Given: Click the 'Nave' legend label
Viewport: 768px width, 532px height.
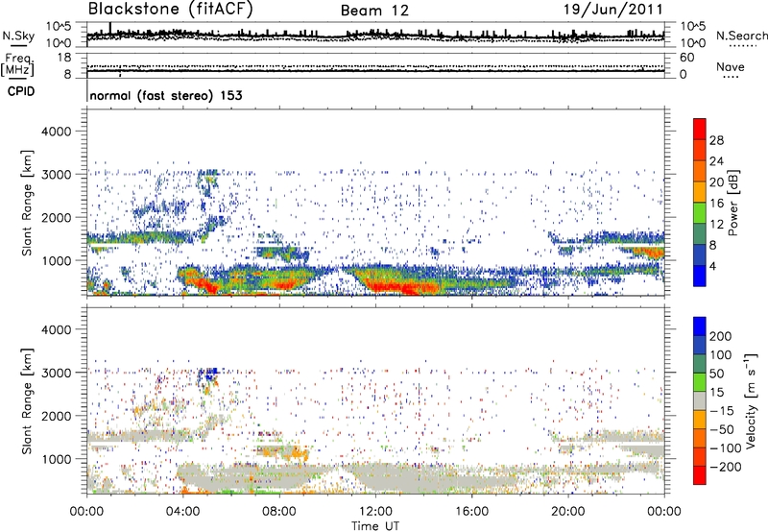Looking at the screenshot, I should [x=731, y=67].
